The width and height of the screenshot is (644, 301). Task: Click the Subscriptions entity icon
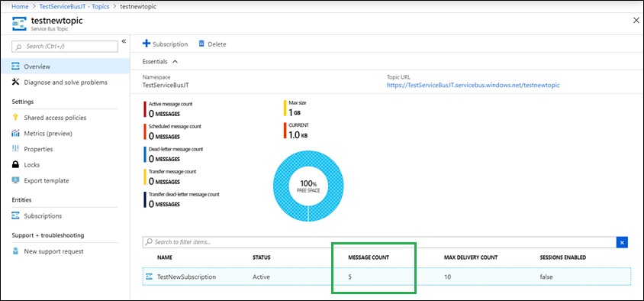pos(16,215)
